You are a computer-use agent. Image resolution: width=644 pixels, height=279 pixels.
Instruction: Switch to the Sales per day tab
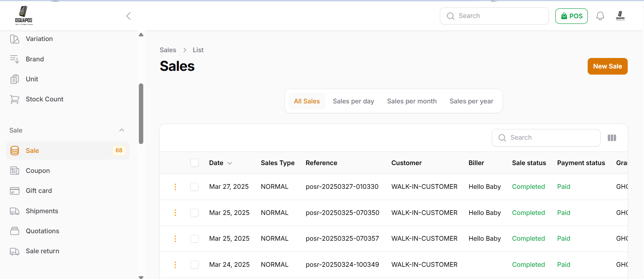[x=353, y=101]
